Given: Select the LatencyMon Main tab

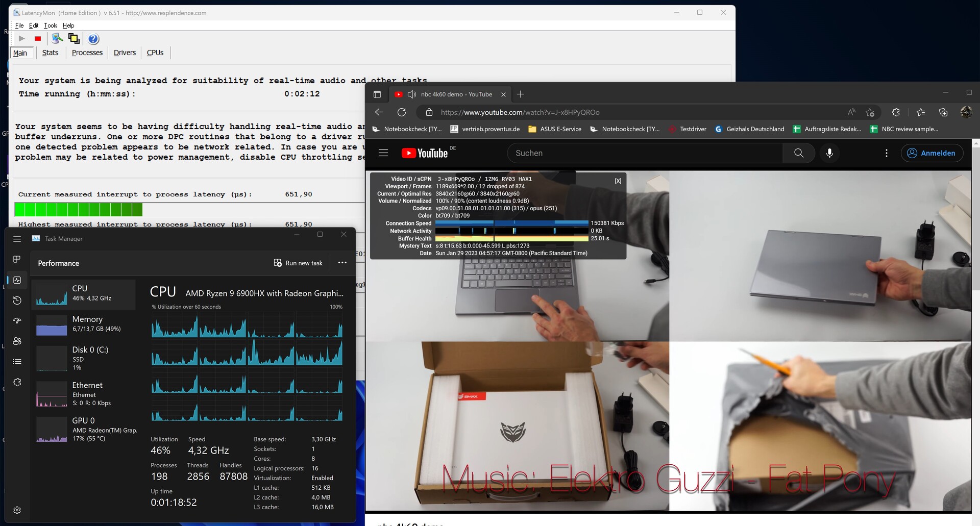Looking at the screenshot, I should click(20, 53).
